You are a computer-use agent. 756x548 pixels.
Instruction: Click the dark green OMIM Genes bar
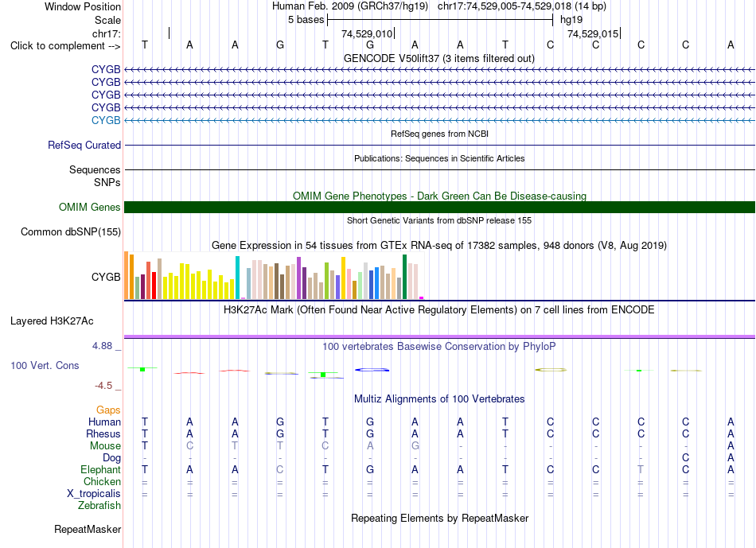click(439, 208)
